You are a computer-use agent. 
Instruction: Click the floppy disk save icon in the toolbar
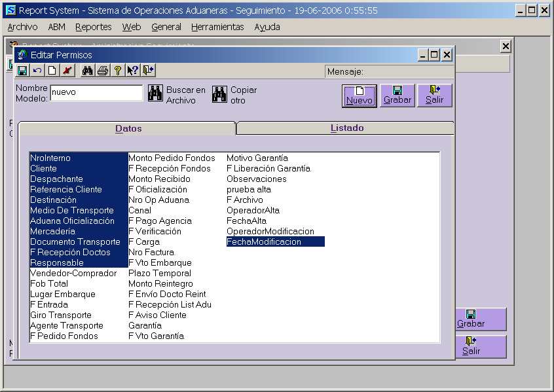[22, 71]
